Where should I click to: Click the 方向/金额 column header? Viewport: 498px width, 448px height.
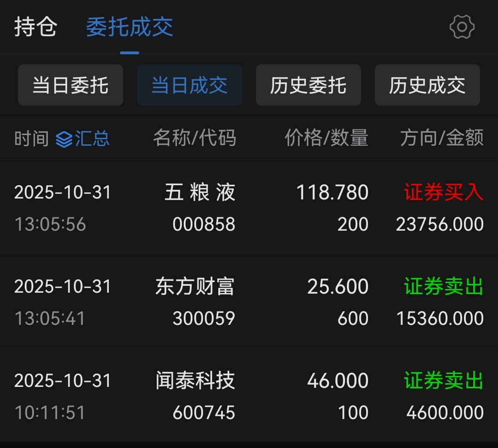click(442, 138)
